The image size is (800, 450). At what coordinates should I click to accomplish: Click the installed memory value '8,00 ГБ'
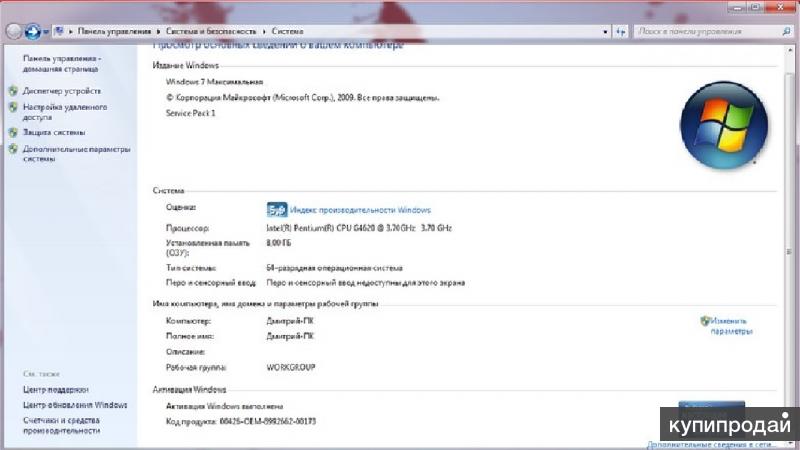(279, 243)
